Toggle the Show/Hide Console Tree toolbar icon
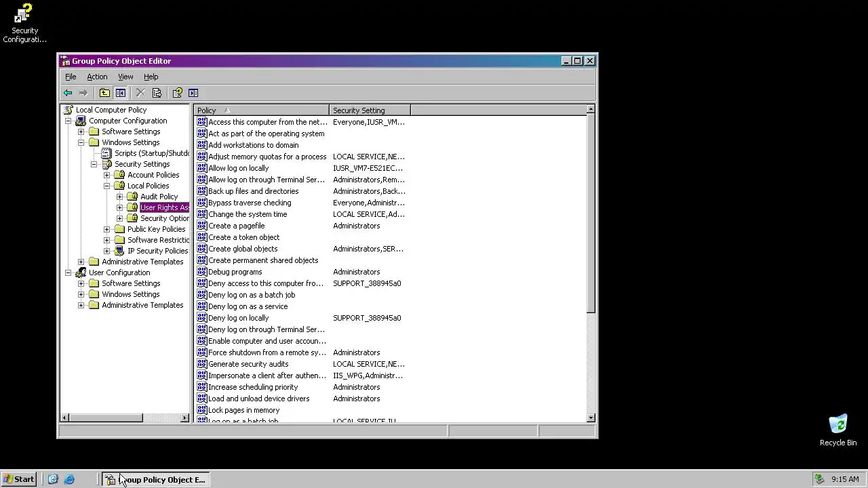Screen dimensions: 868x488 121,93
